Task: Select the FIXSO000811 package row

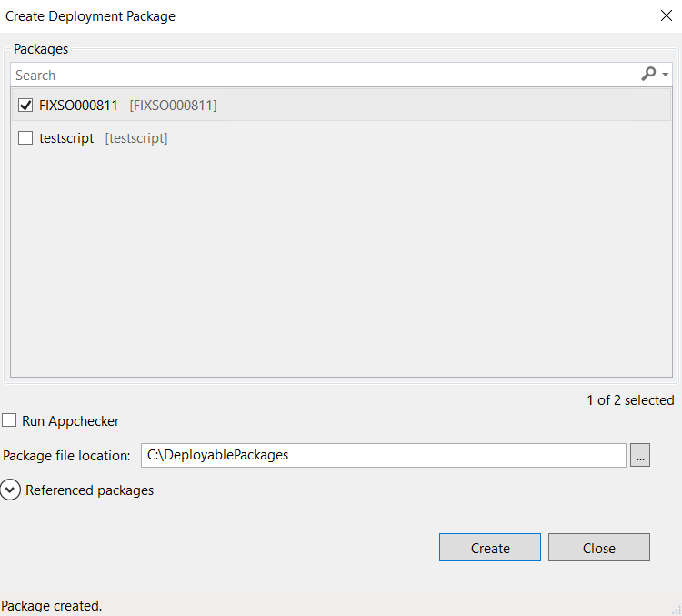Action: [x=341, y=105]
